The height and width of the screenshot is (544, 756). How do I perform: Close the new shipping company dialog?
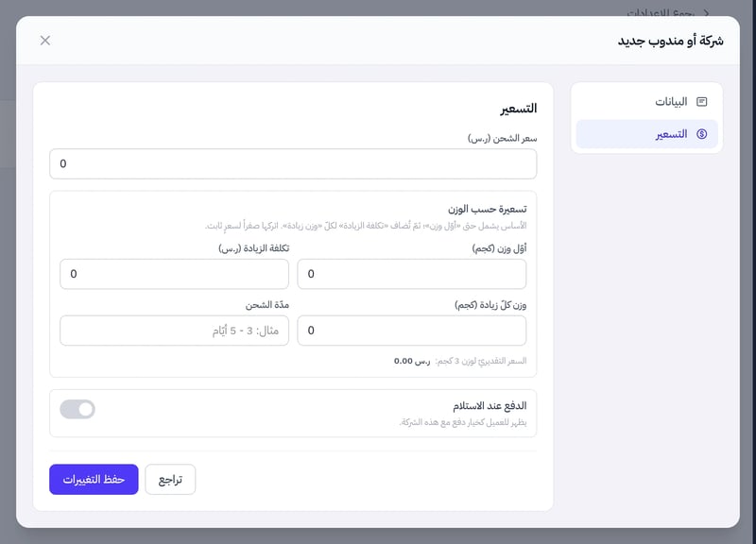click(x=45, y=41)
